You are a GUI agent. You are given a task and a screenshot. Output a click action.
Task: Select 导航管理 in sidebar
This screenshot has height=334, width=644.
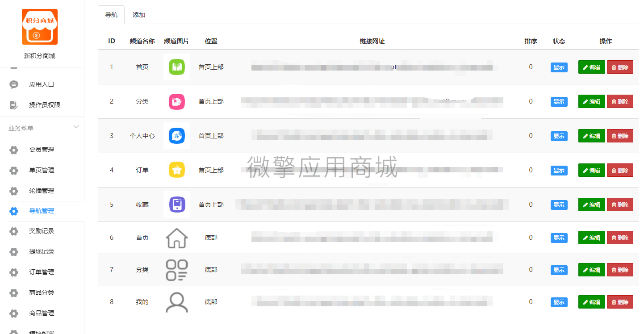click(x=42, y=211)
